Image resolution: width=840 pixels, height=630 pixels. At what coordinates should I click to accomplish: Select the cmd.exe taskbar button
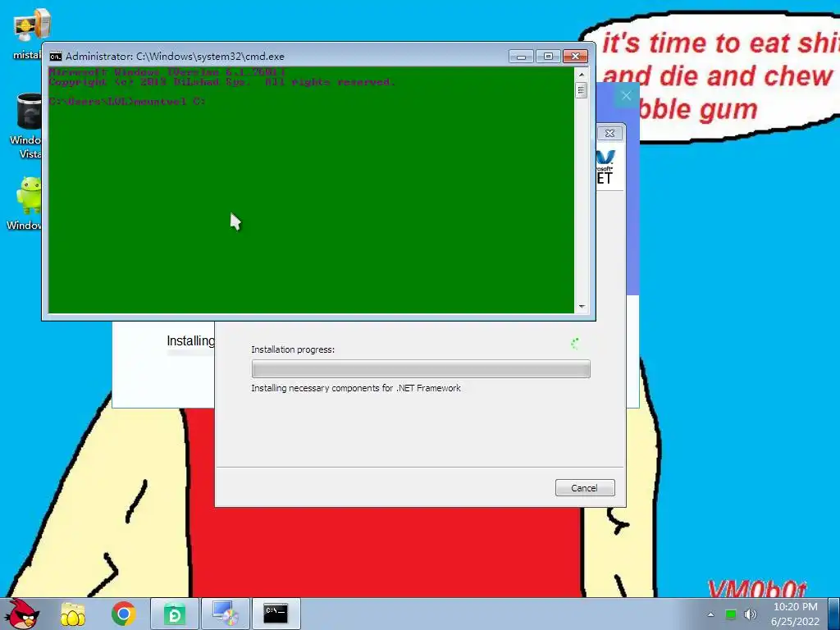tap(276, 614)
